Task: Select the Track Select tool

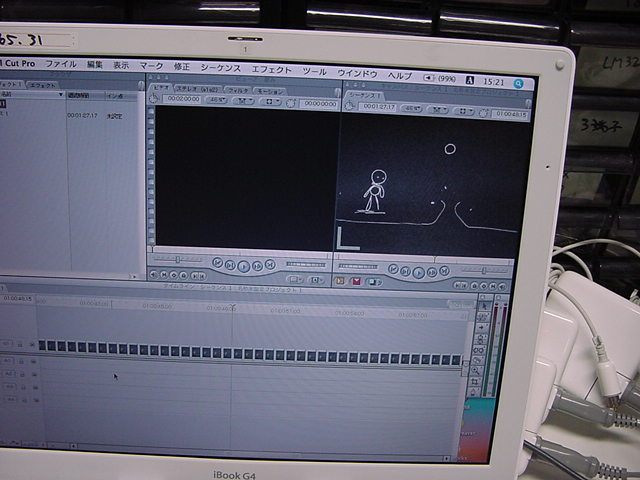Action: pos(482,327)
